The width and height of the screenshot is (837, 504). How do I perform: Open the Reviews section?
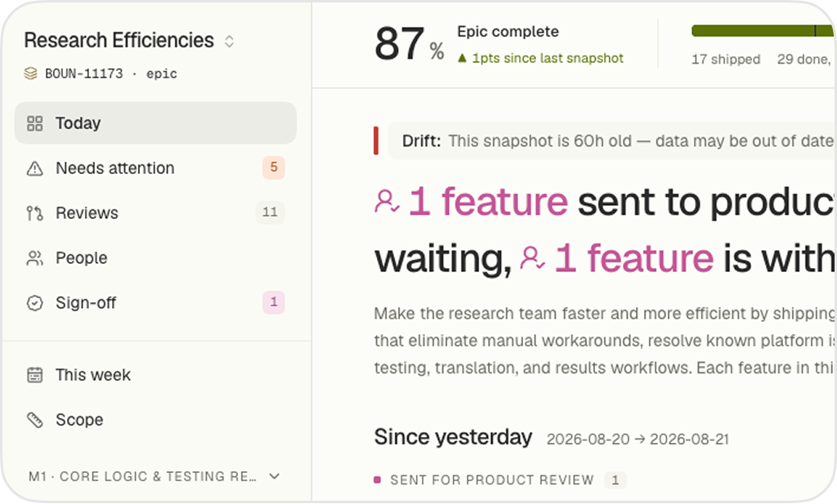click(x=155, y=213)
